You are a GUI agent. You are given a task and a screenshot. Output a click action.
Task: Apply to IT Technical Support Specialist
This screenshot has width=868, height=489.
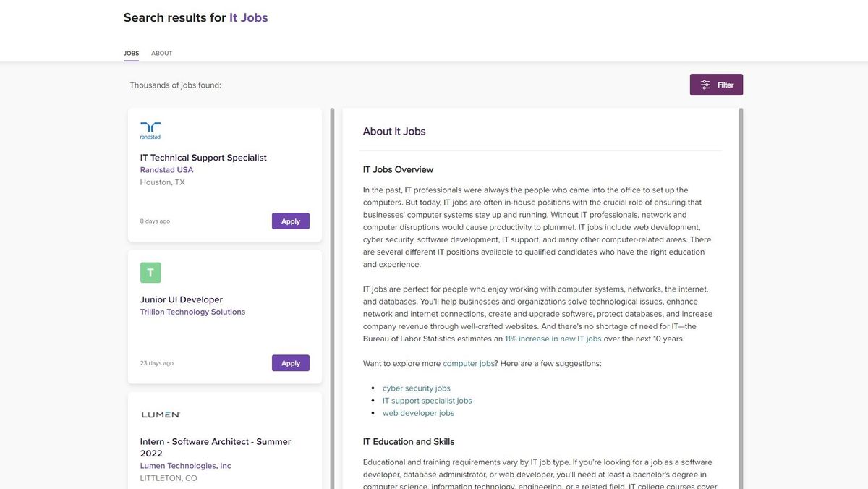point(290,220)
